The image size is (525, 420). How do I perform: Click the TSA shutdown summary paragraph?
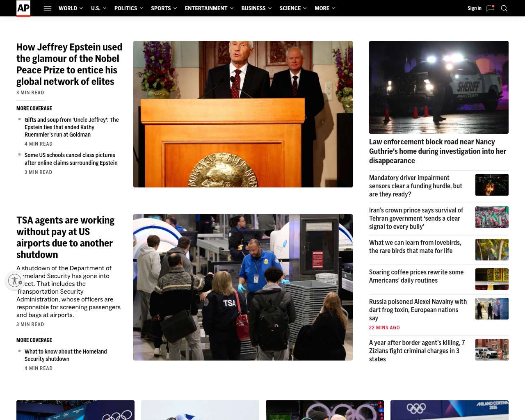click(x=68, y=292)
